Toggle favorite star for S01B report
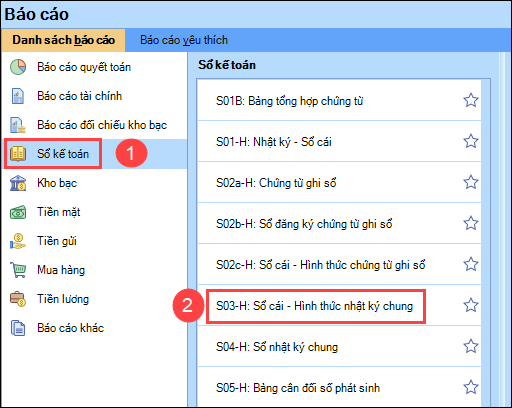The height and width of the screenshot is (408, 512). 471,100
